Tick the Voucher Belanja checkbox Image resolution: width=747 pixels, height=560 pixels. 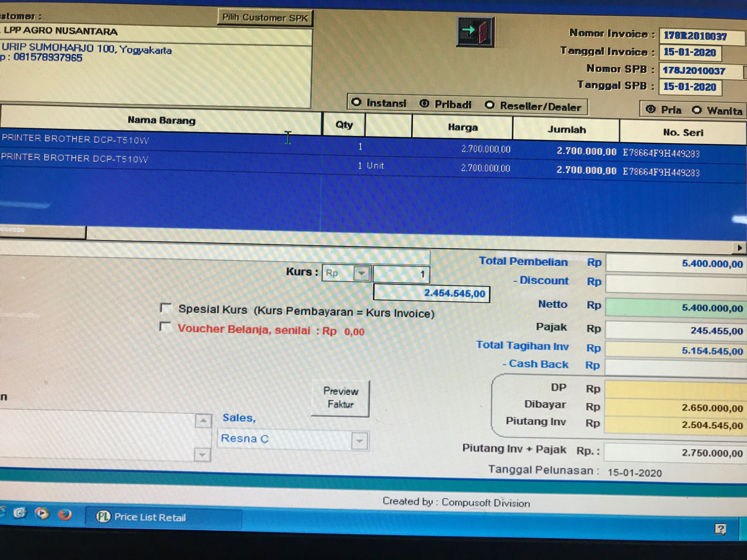click(x=165, y=327)
